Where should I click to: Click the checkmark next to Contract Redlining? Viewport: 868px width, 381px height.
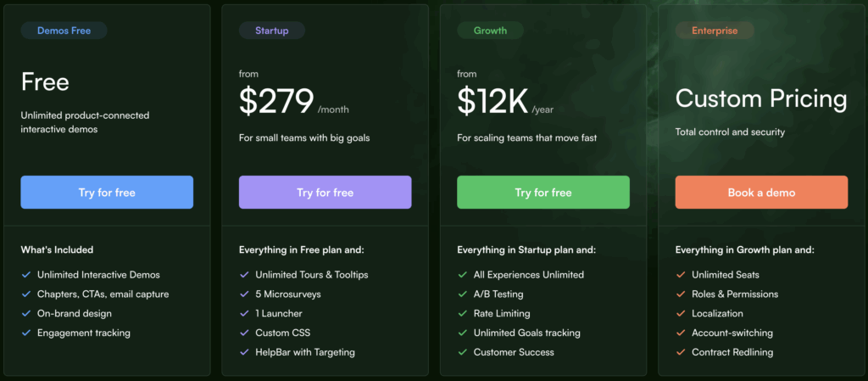[x=680, y=352]
